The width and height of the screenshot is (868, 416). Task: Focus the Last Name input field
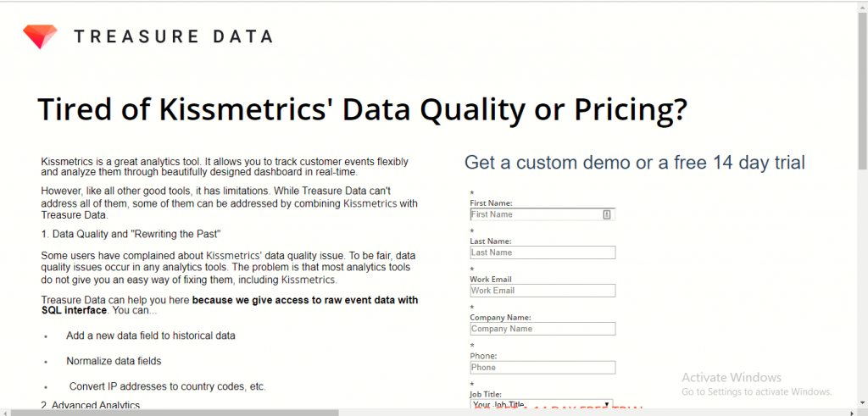[x=542, y=252]
